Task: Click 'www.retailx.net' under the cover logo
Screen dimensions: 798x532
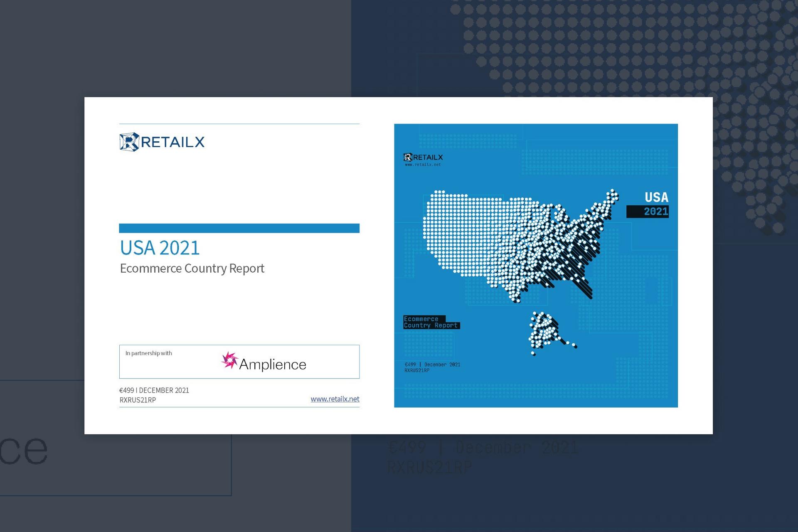Action: 423,165
